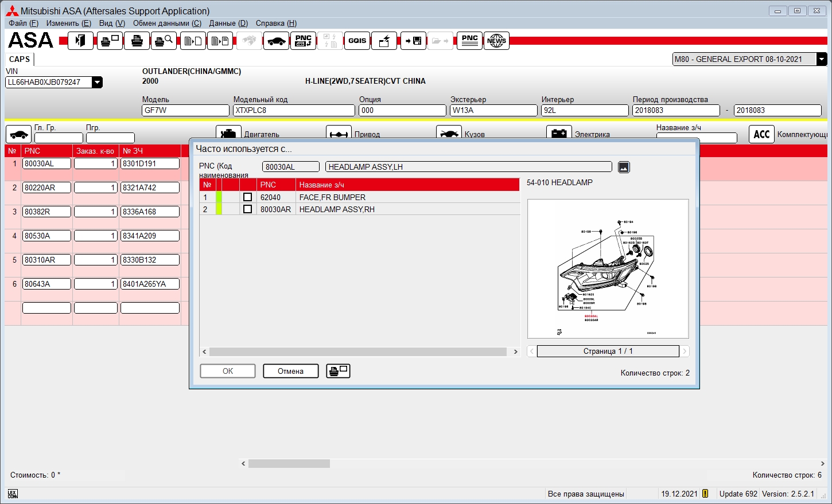Viewport: 832px width, 504px height.
Task: Click the green marker on the 80030AR row
Action: tap(219, 209)
